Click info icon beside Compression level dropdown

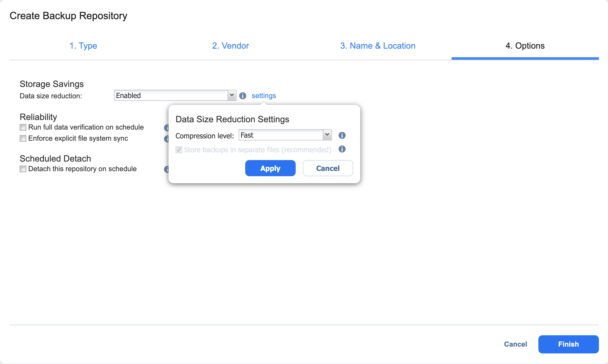tap(342, 135)
